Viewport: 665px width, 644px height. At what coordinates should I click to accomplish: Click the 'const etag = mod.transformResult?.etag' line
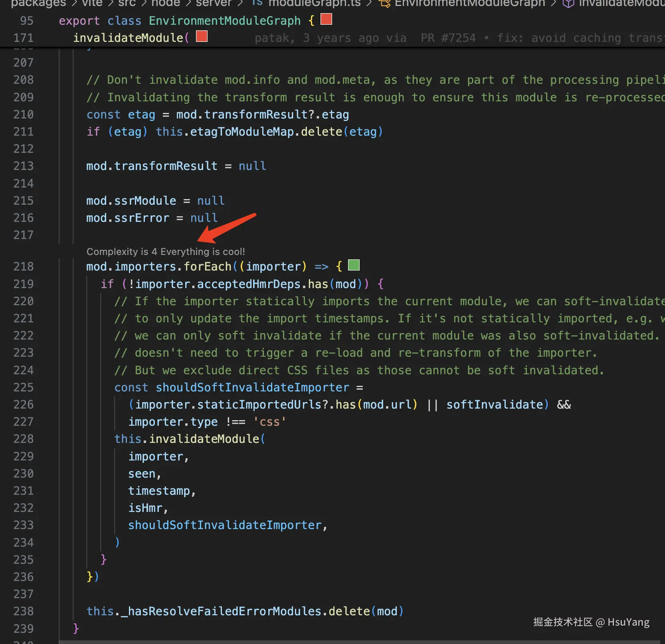(x=218, y=115)
